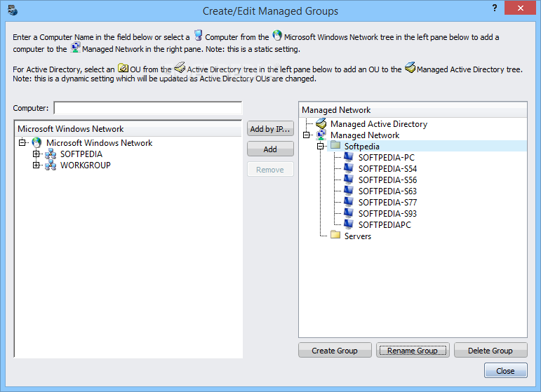Click Create Group button
Image resolution: width=541 pixels, height=392 pixels.
[x=335, y=351]
